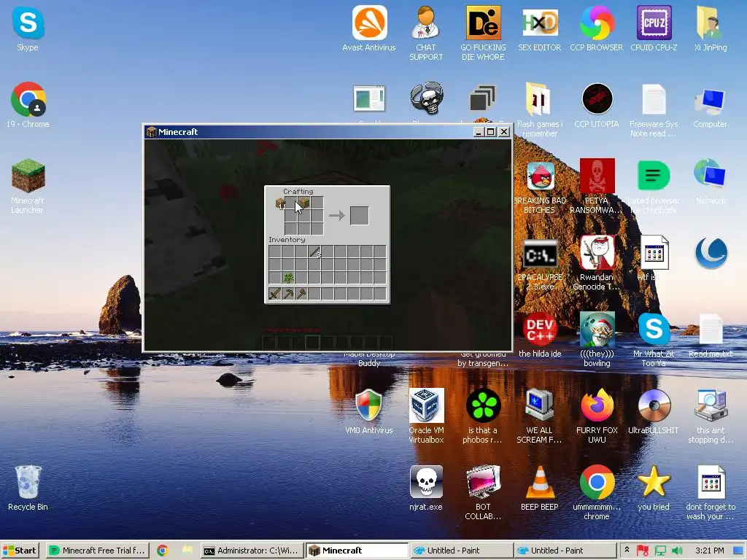
Task: Click the Chrome quick launch taskbar icon
Action: pyautogui.click(x=163, y=551)
